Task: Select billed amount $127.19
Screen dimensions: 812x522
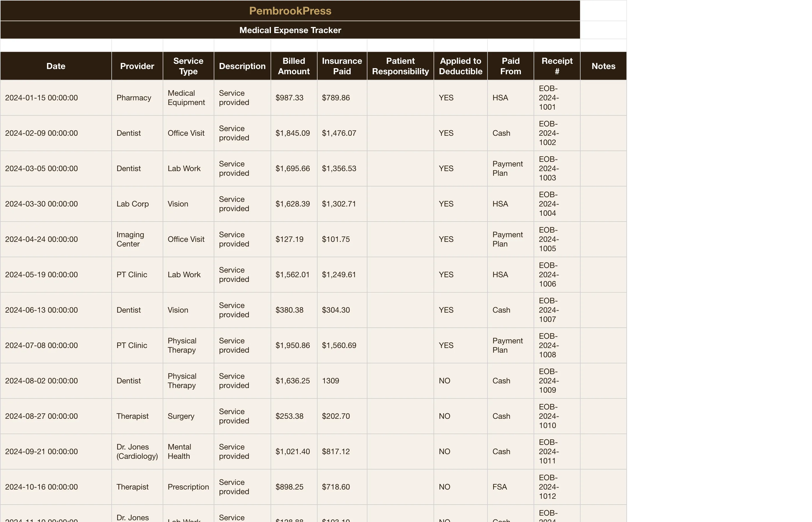Action: (294, 239)
